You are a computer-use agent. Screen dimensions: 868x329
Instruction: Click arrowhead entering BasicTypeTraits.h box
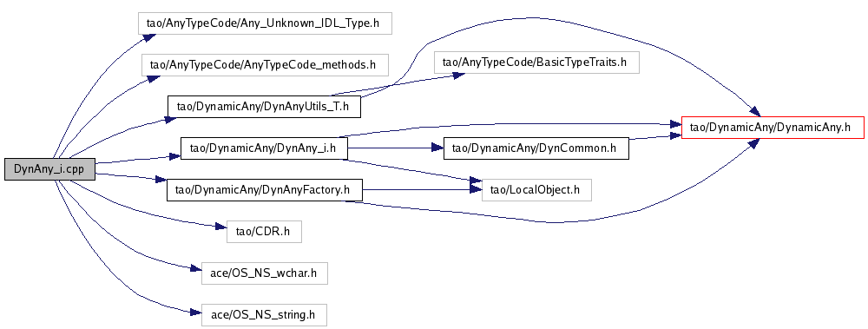457,75
